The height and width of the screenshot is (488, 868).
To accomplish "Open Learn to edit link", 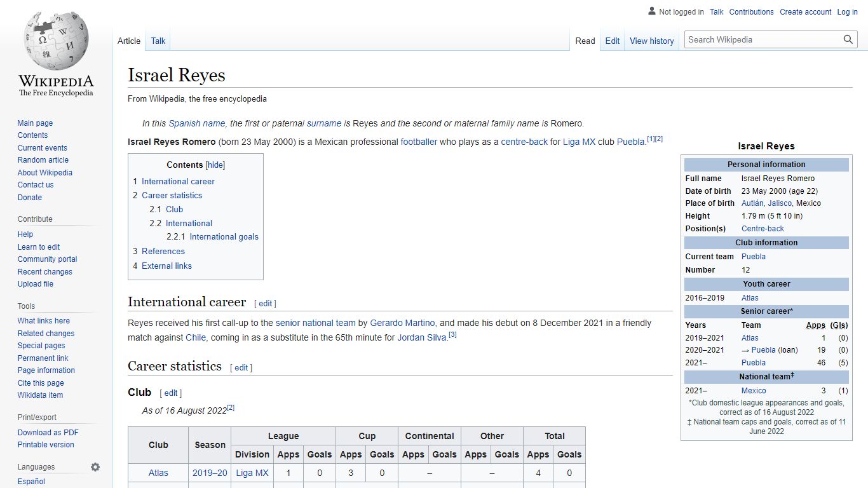I will pos(39,247).
